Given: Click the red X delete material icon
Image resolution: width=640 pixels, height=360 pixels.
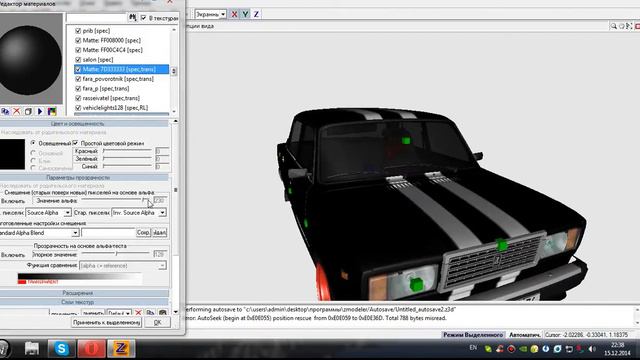Looking at the screenshot, I should [16, 111].
